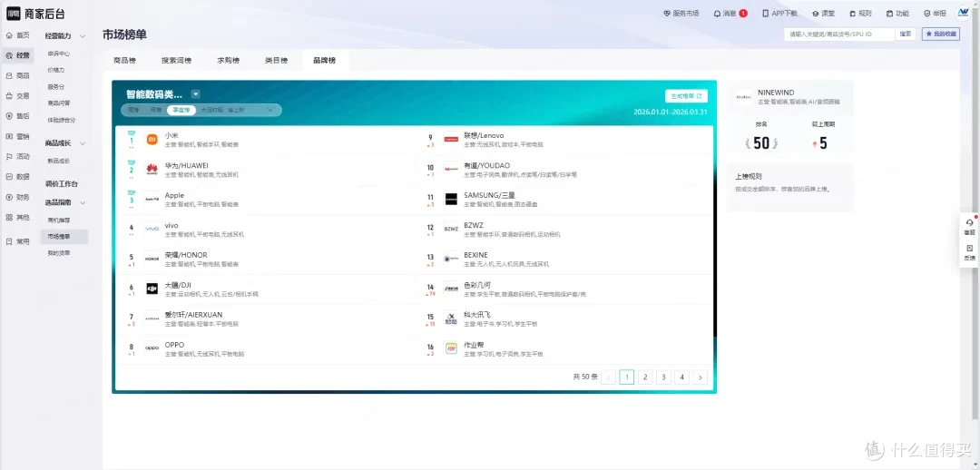
Task: Collapse the 经营能力 menu group
Action: pos(83,36)
